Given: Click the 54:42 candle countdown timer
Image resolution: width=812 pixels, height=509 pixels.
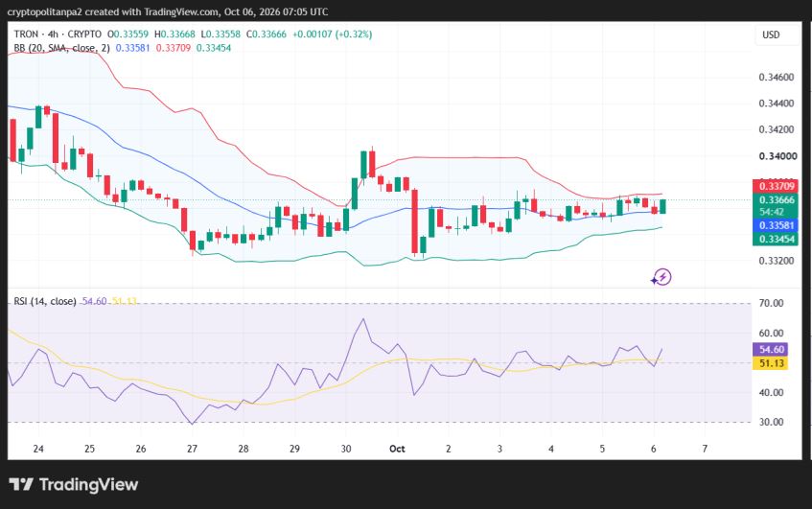Looking at the screenshot, I should (x=771, y=212).
